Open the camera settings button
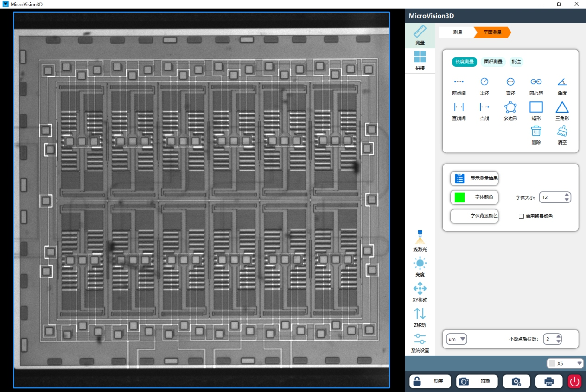586x392 pixels. pos(516,381)
